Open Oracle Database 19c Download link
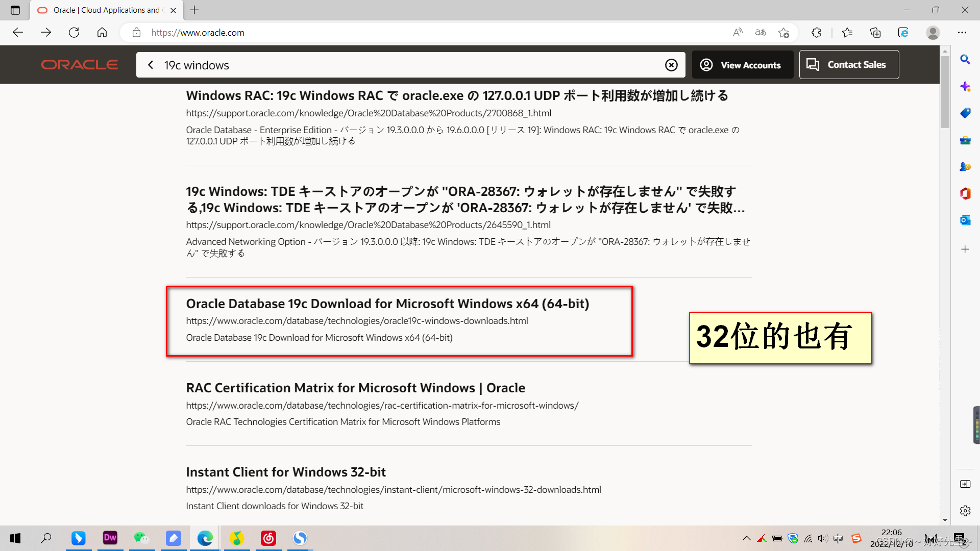The height and width of the screenshot is (551, 980). (x=387, y=304)
